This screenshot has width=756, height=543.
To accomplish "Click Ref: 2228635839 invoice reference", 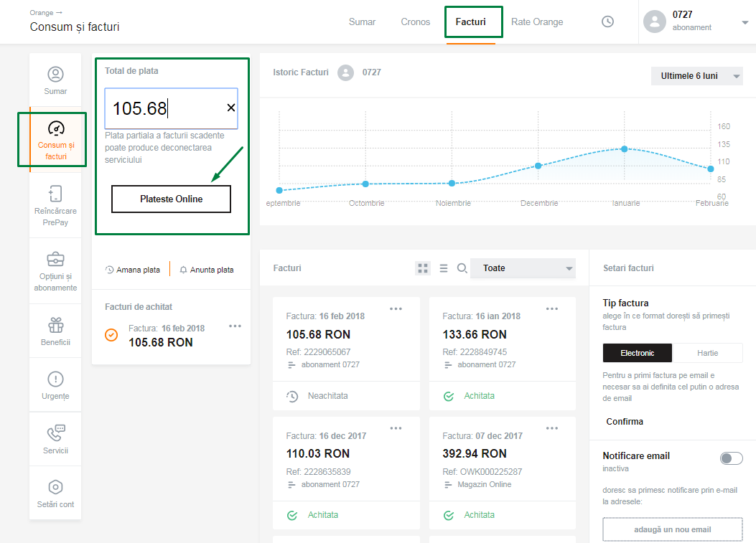I will 318,472.
